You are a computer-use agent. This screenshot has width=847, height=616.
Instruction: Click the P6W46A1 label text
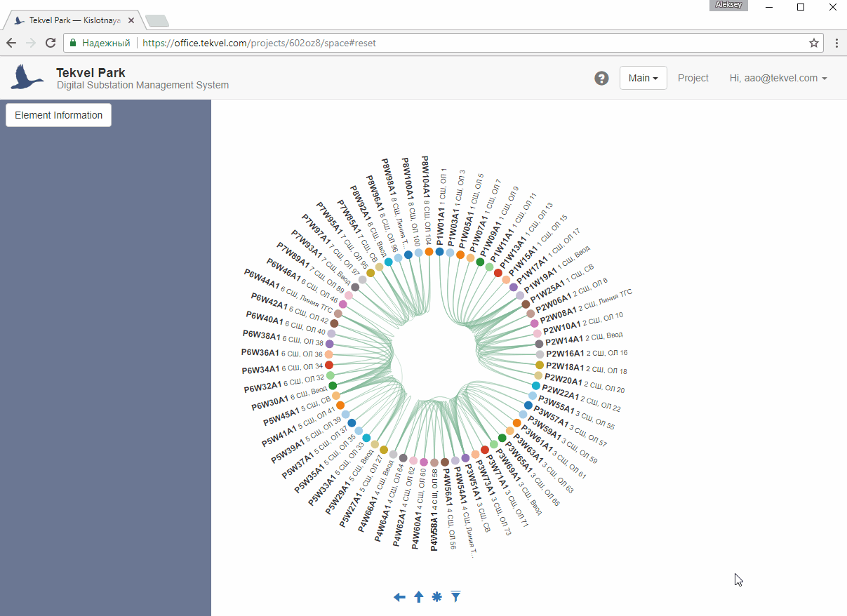(x=283, y=269)
